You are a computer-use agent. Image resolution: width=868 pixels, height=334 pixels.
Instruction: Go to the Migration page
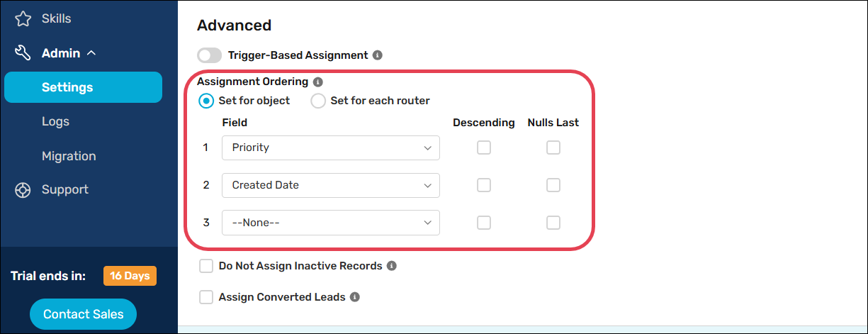[69, 156]
